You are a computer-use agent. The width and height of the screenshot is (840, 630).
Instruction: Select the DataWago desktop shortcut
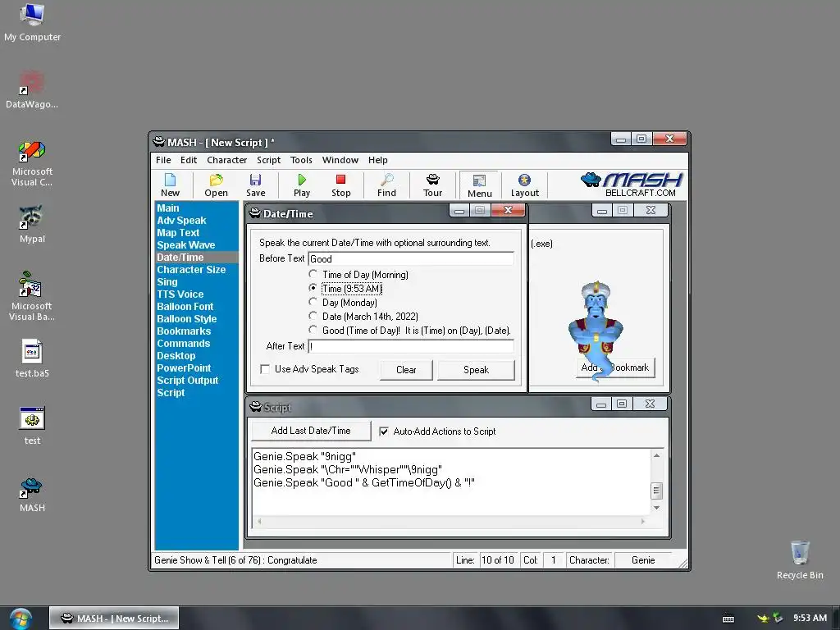tap(32, 89)
